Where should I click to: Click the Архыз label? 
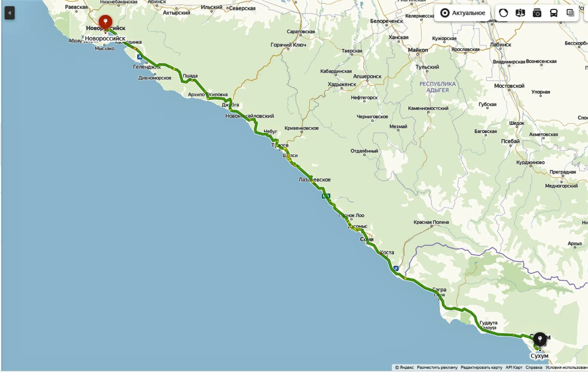tap(575, 244)
